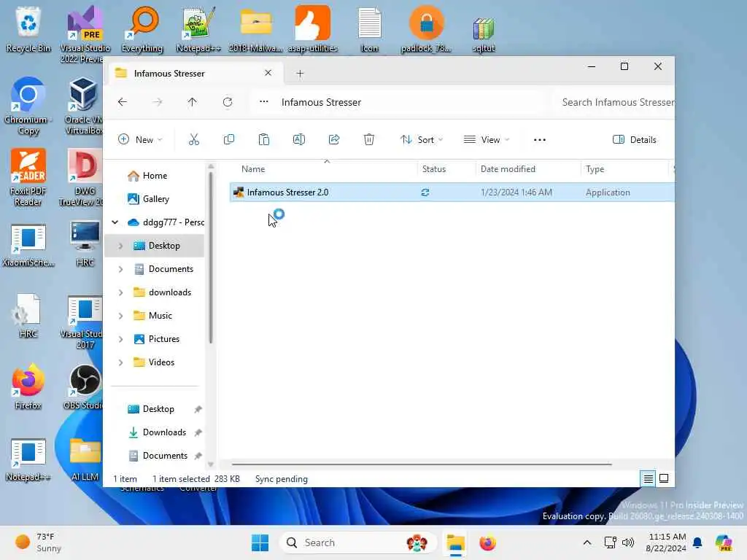747x560 pixels.
Task: Open the View dropdown menu
Action: coord(487,139)
